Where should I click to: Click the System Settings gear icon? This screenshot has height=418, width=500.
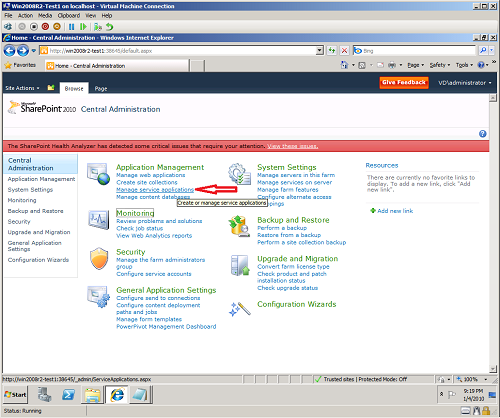(239, 174)
